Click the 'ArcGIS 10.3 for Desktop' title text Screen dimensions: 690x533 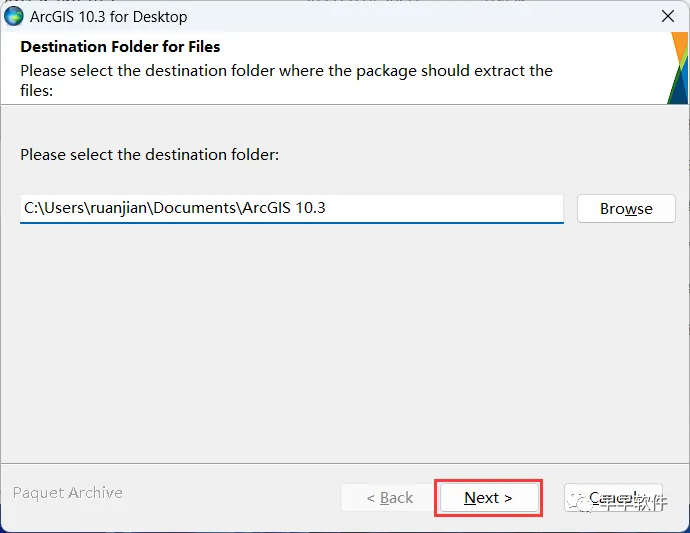pyautogui.click(x=109, y=16)
